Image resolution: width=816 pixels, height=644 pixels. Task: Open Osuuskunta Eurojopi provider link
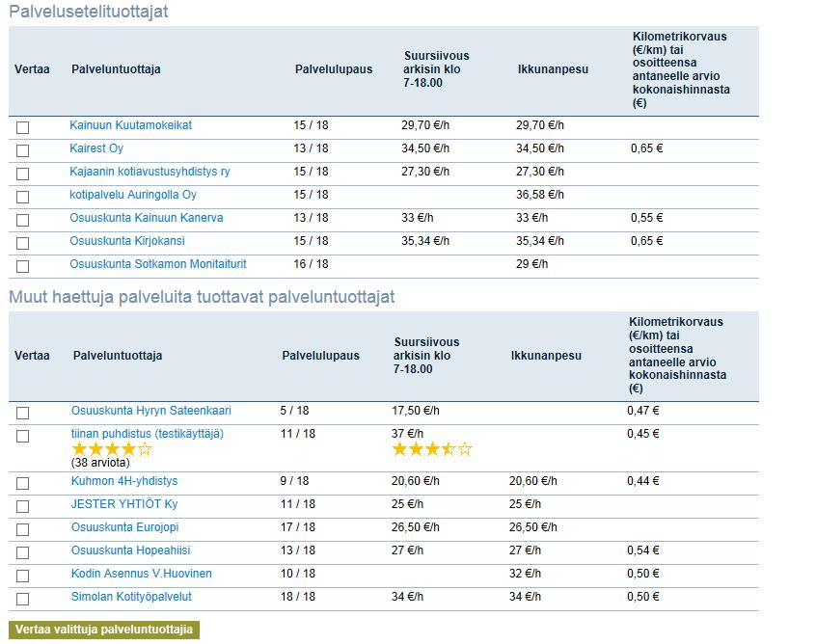tap(124, 527)
